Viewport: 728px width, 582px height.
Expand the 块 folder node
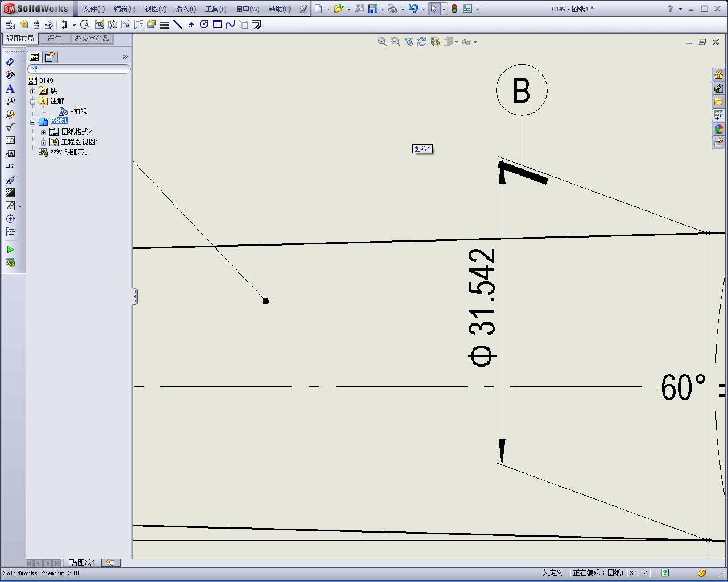(32, 91)
